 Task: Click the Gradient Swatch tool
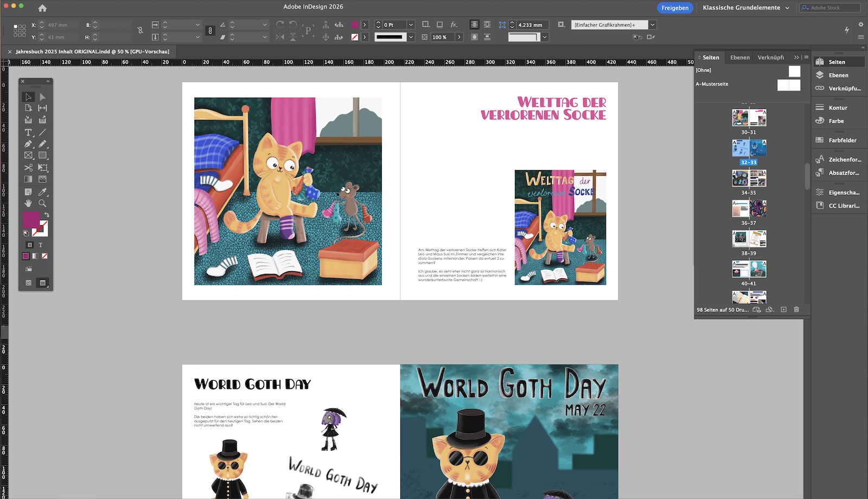[28, 180]
